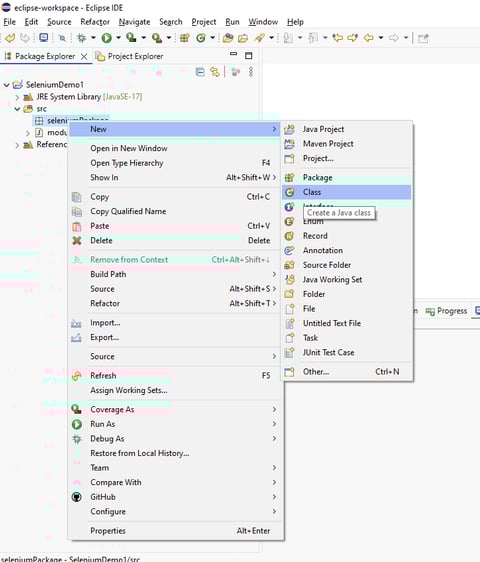
Task: Click the New Java Package toolbar icon
Action: [x=185, y=38]
